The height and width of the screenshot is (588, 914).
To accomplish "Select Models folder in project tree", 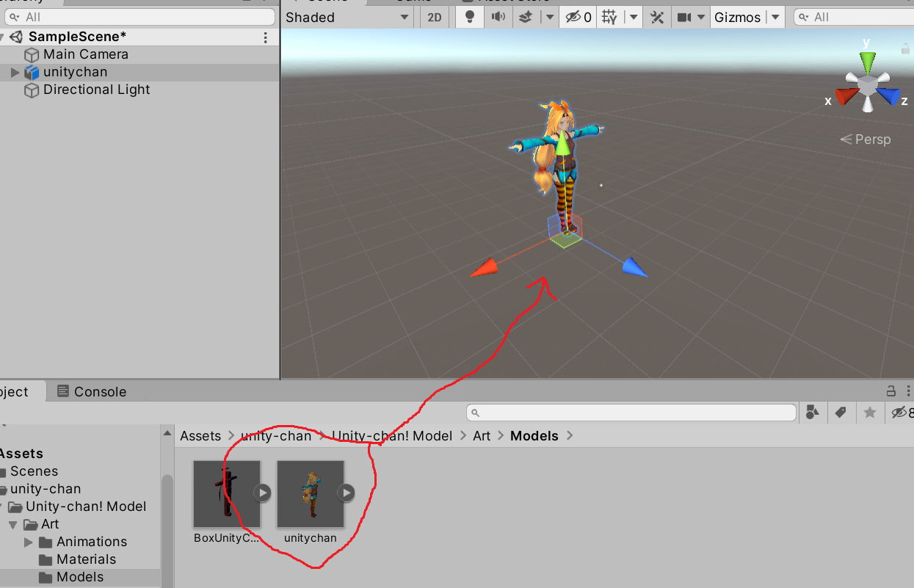I will [80, 577].
